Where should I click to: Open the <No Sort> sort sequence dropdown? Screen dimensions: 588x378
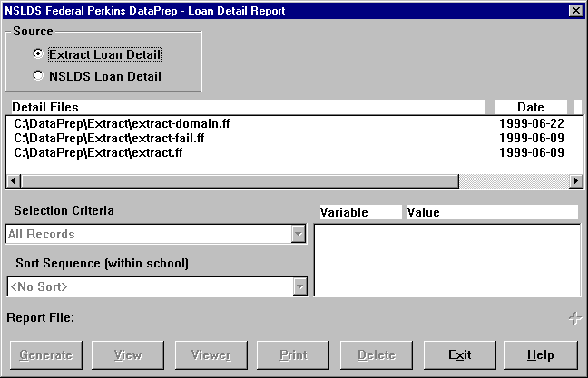[x=157, y=287]
